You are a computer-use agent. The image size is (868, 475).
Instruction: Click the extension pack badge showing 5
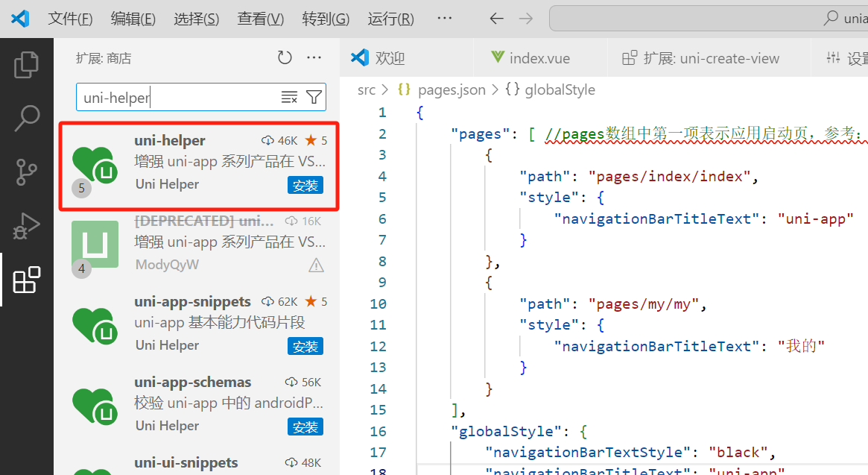click(x=81, y=189)
